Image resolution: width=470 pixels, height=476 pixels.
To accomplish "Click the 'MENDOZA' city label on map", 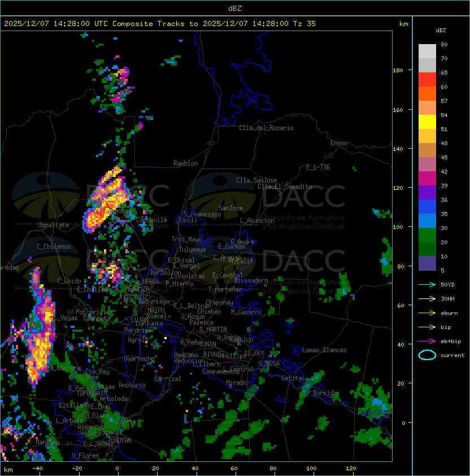I will point(137,289).
